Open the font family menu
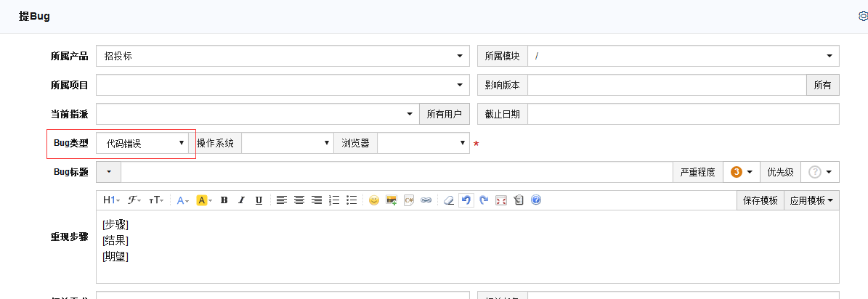 click(x=134, y=200)
